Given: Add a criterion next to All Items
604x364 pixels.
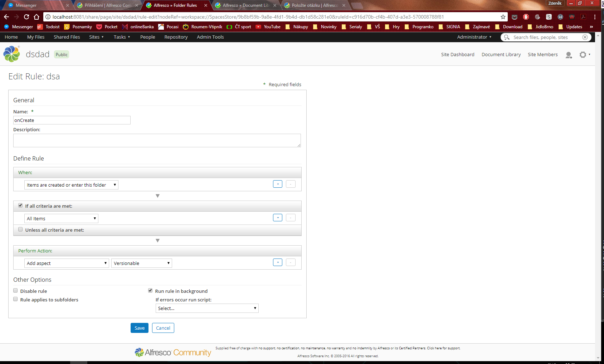Looking at the screenshot, I should [x=278, y=218].
